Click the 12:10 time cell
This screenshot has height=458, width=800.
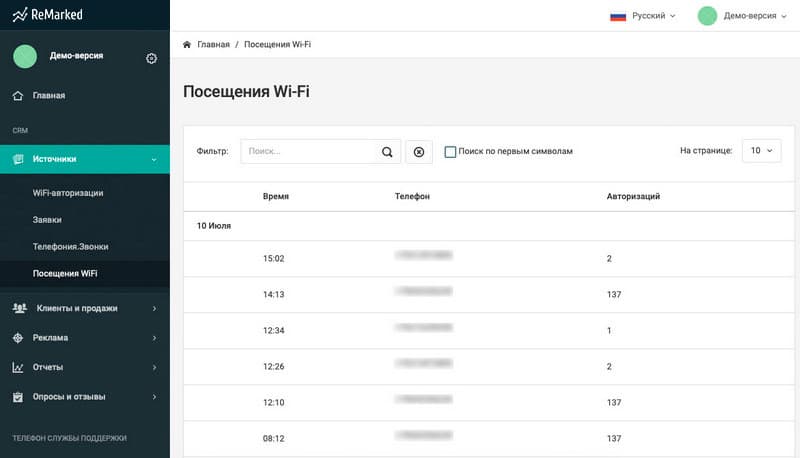pyautogui.click(x=273, y=402)
